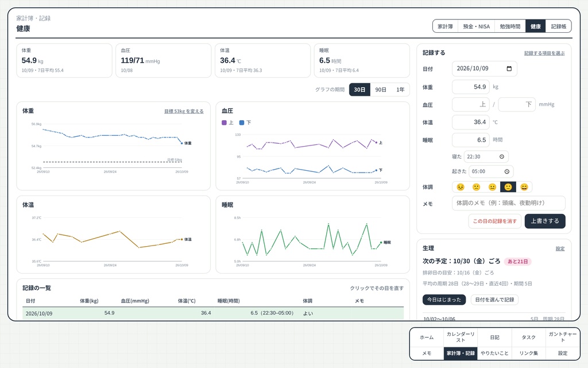
Task: Open やりたいこと in bottom navigation
Action: pyautogui.click(x=494, y=354)
